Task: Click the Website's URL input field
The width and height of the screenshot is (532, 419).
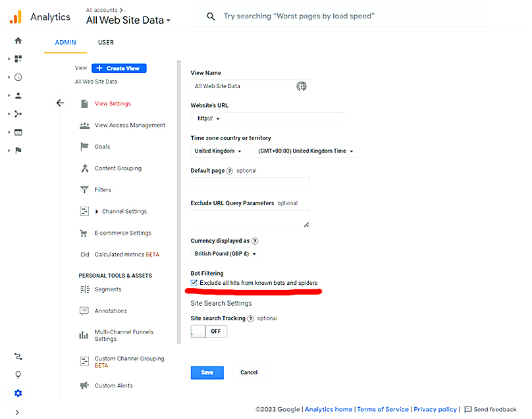Action: click(285, 118)
